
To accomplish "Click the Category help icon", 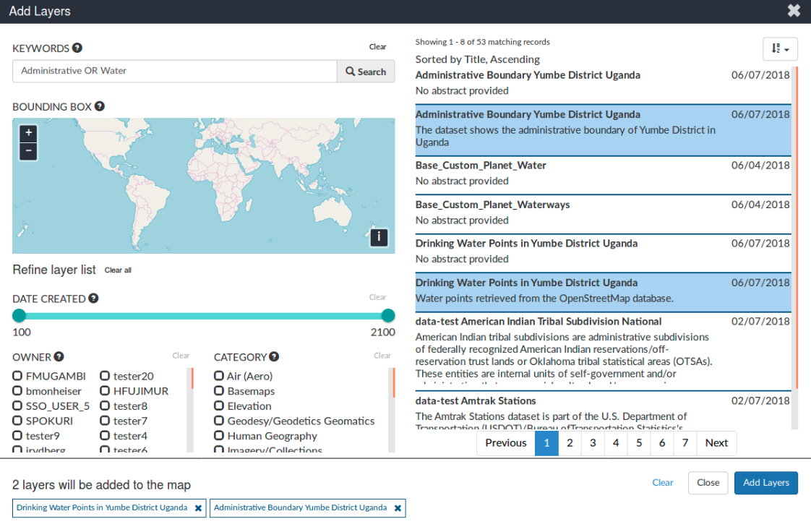I will click(275, 357).
